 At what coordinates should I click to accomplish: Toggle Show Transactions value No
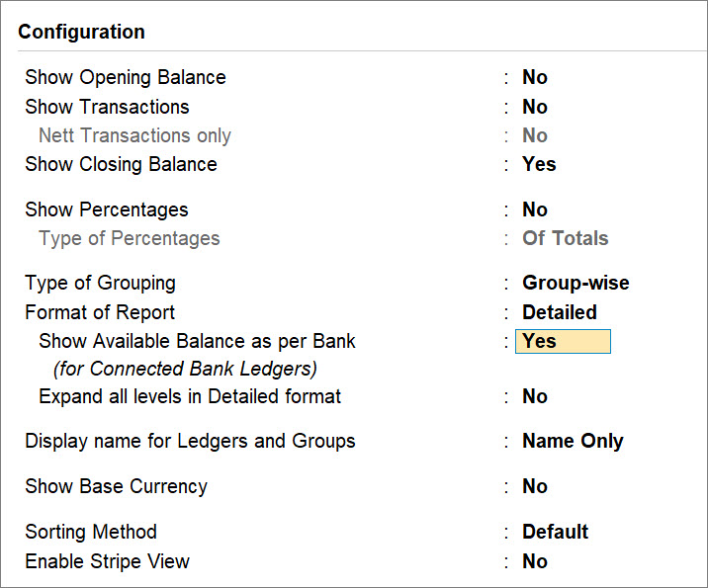pos(535,107)
